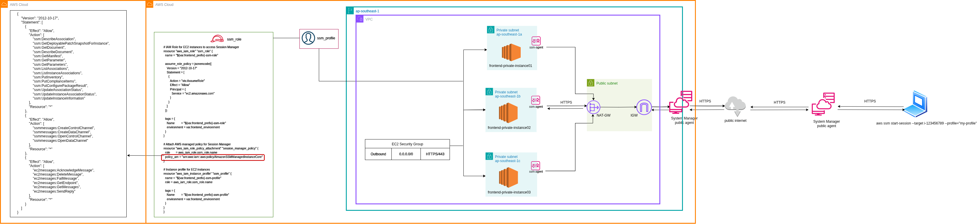Screen dimensions: 980x224
Task: Click the Private subnet ap-southeast-1c lock icon
Action: pyautogui.click(x=489, y=156)
